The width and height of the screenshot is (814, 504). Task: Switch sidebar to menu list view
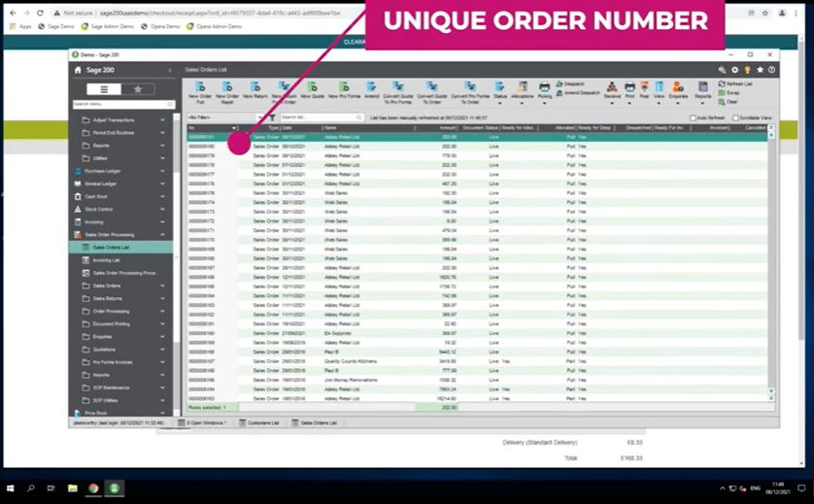coord(104,89)
